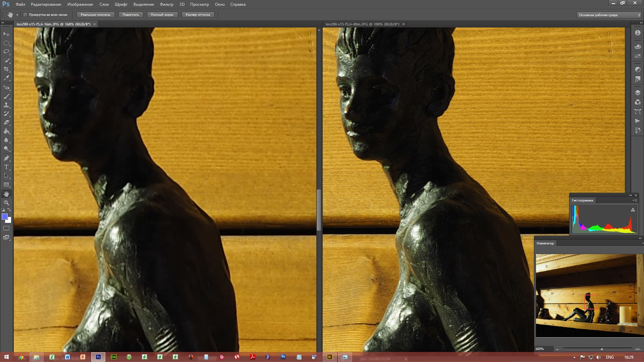Select the Lasso tool
Viewport: 644px width, 362px height.
click(x=6, y=52)
